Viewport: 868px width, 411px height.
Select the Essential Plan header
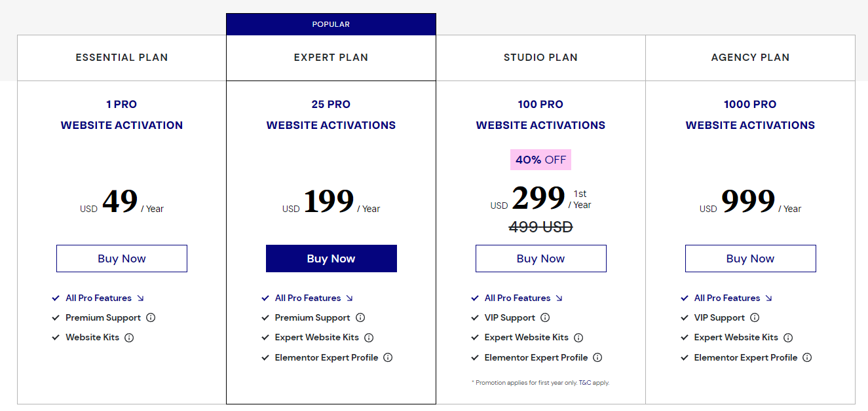pyautogui.click(x=122, y=58)
